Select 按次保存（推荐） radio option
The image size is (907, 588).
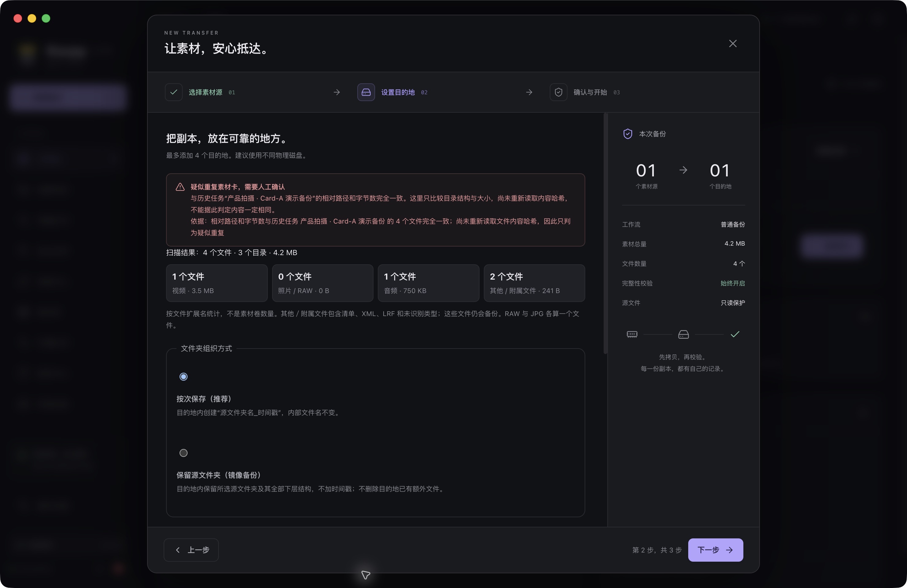(183, 377)
